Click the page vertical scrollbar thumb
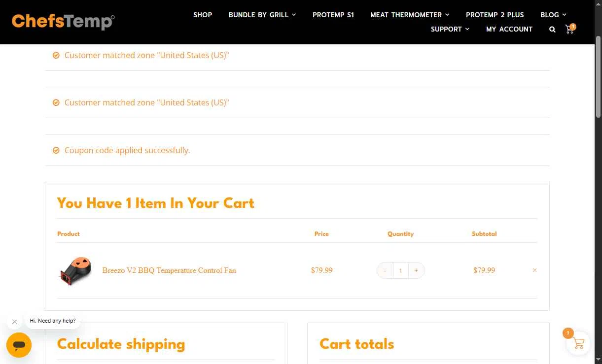Image resolution: width=602 pixels, height=364 pixels. [598, 76]
